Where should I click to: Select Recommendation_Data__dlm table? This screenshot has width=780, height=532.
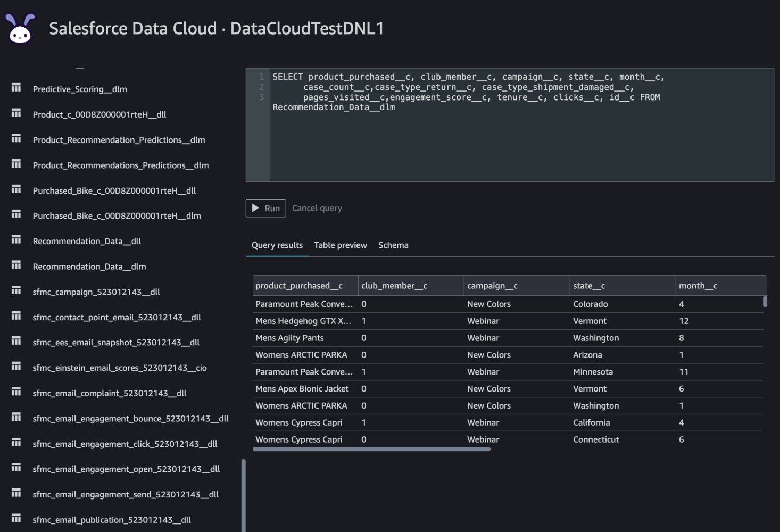[x=89, y=267]
